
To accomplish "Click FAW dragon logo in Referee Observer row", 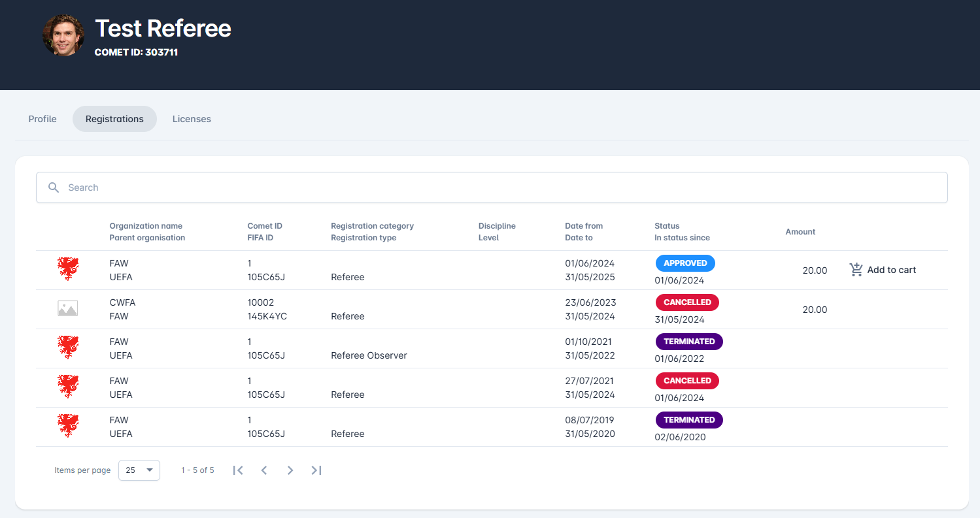I will (x=68, y=348).
